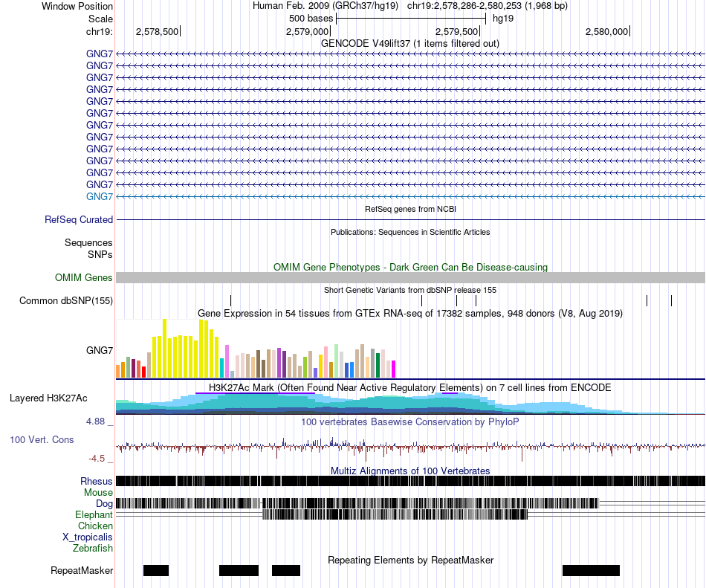This screenshot has height=588, width=706.
Task: Click the Sequences track label
Action: click(88, 242)
